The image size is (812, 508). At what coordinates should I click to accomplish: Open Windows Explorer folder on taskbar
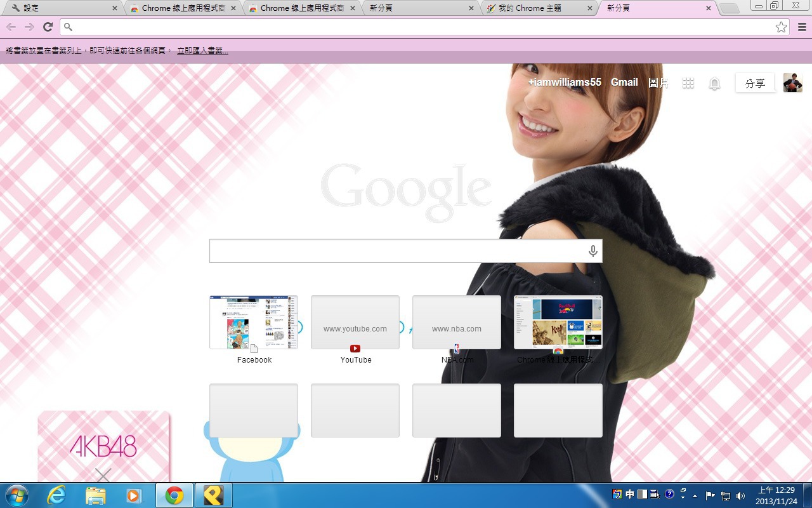point(95,495)
